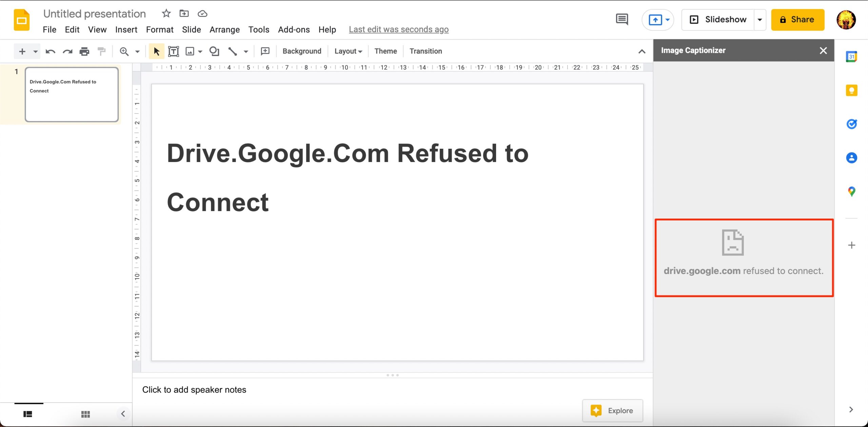Image resolution: width=868 pixels, height=427 pixels.
Task: Click the Transition tab button
Action: pos(426,51)
